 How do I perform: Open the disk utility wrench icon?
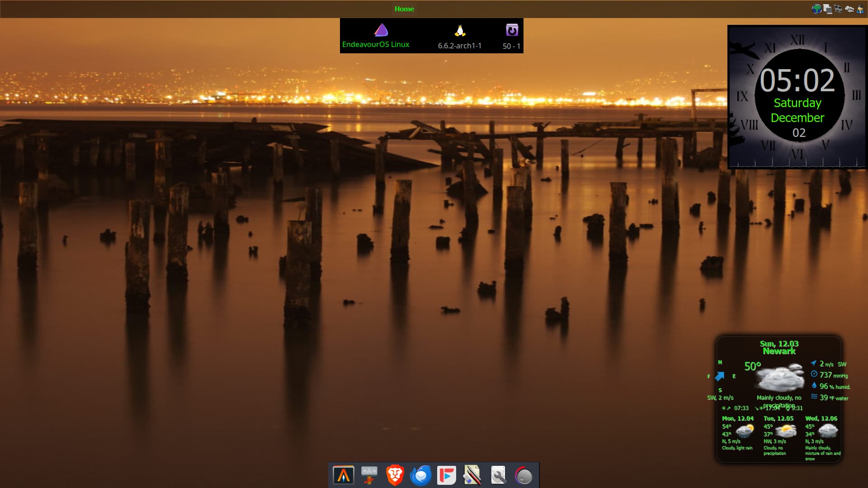click(x=498, y=475)
